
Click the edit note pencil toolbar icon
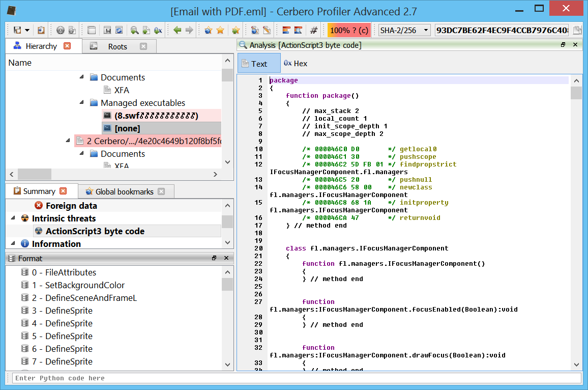[267, 30]
